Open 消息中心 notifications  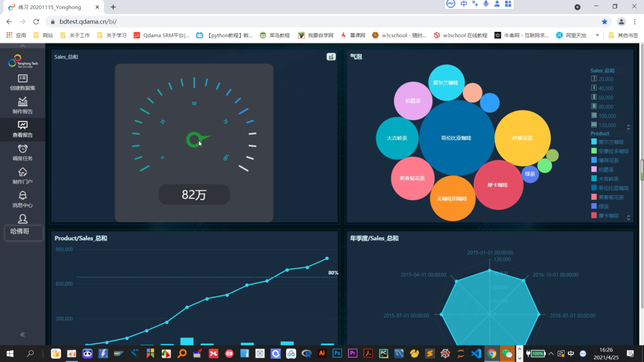(x=23, y=200)
